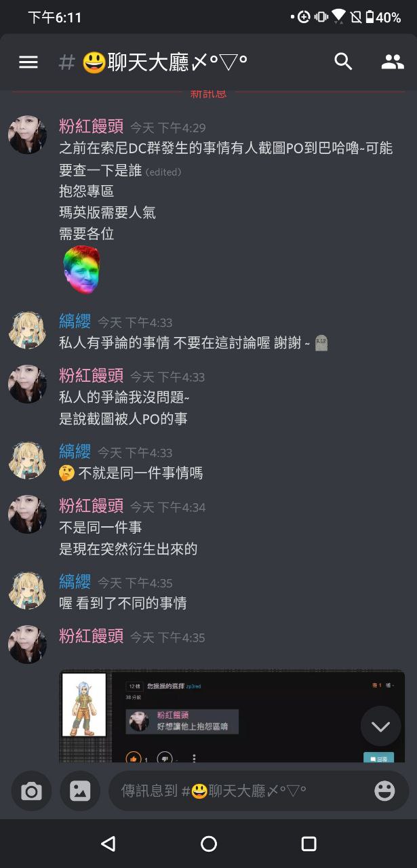The height and width of the screenshot is (868, 417).
Task: Tap the Android back navigation button
Action: (x=108, y=844)
